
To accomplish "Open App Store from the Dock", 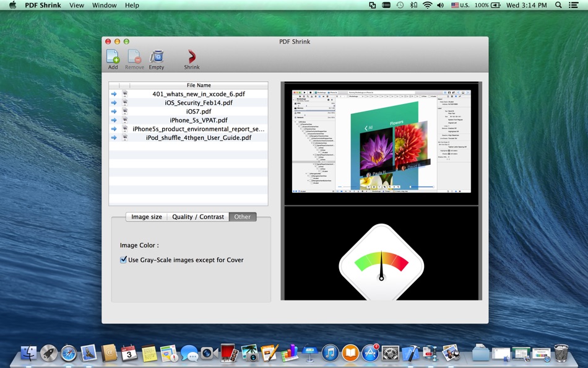I will click(370, 353).
